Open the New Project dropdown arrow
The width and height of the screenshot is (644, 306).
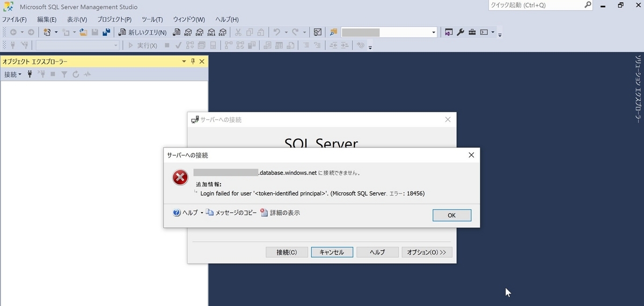(56, 32)
